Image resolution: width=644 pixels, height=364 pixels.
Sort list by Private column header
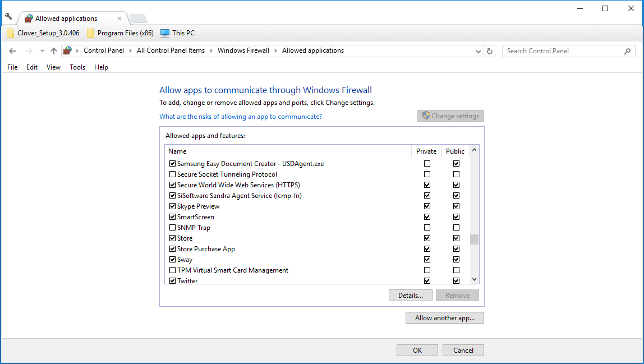coord(426,151)
